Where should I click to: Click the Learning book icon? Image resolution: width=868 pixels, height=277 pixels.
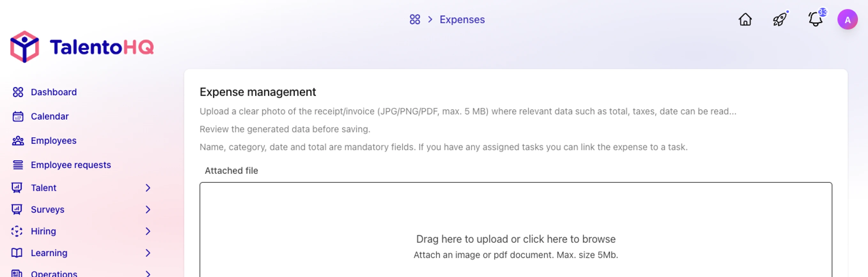coord(17,253)
